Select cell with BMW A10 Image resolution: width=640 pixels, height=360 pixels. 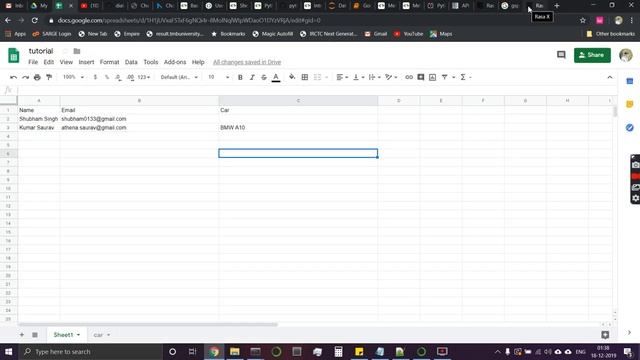point(298,127)
